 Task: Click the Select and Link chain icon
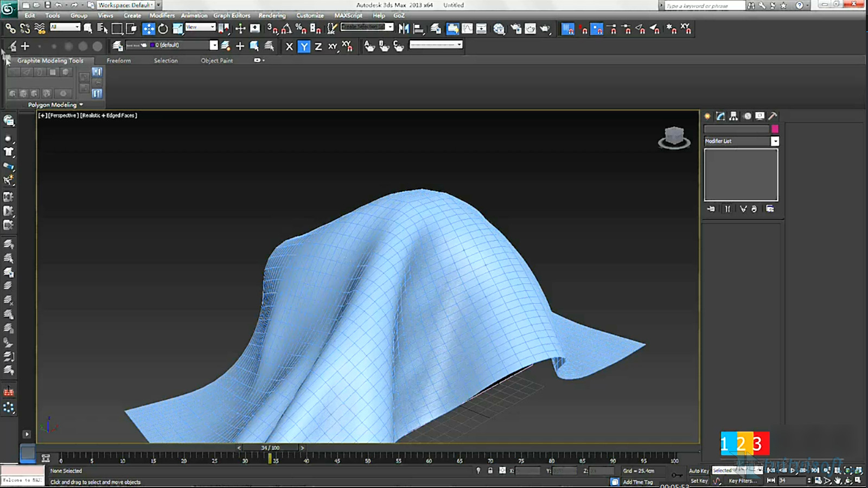(10, 29)
